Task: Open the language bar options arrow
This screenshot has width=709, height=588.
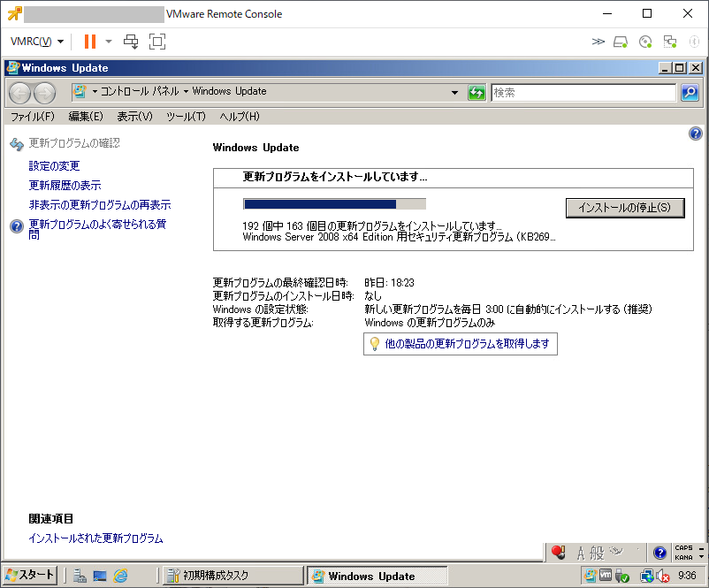Action: click(701, 557)
